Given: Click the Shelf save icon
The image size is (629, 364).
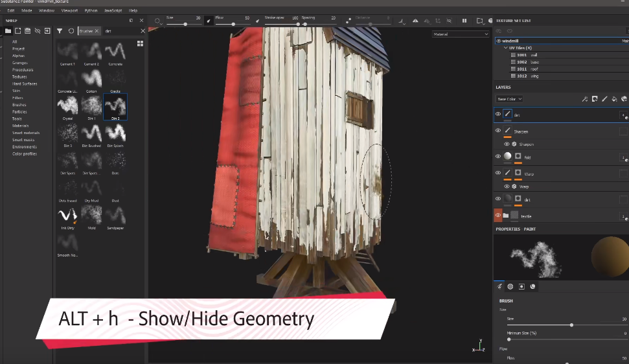Looking at the screenshot, I should (27, 31).
